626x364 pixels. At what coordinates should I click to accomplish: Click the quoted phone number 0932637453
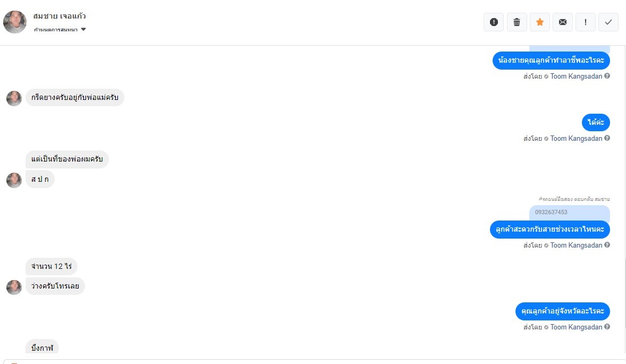point(551,213)
